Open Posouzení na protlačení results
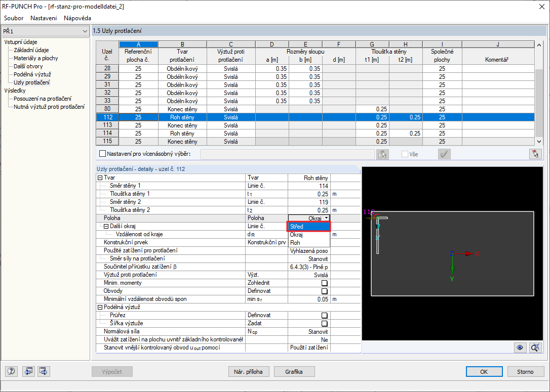This screenshot has height=392, width=550. click(x=43, y=99)
